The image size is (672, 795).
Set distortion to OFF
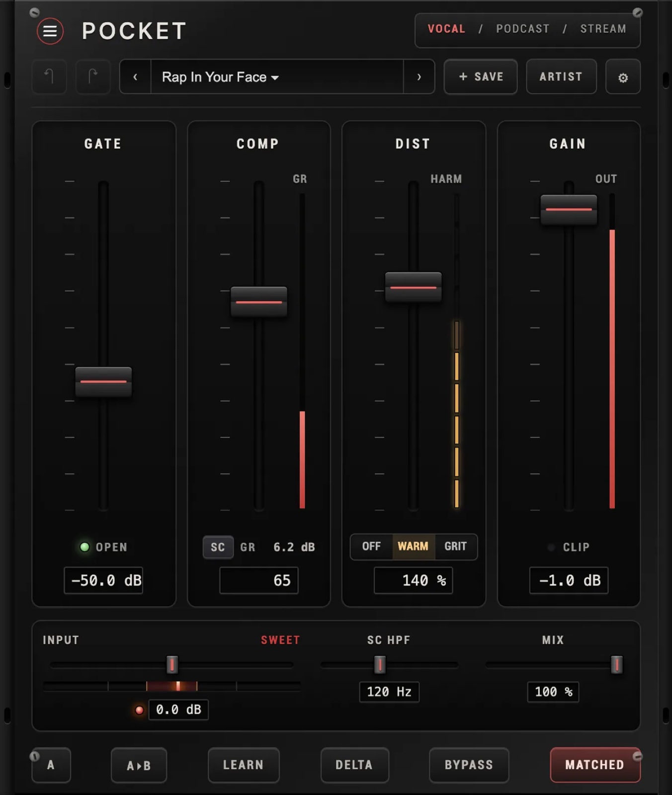(x=371, y=547)
